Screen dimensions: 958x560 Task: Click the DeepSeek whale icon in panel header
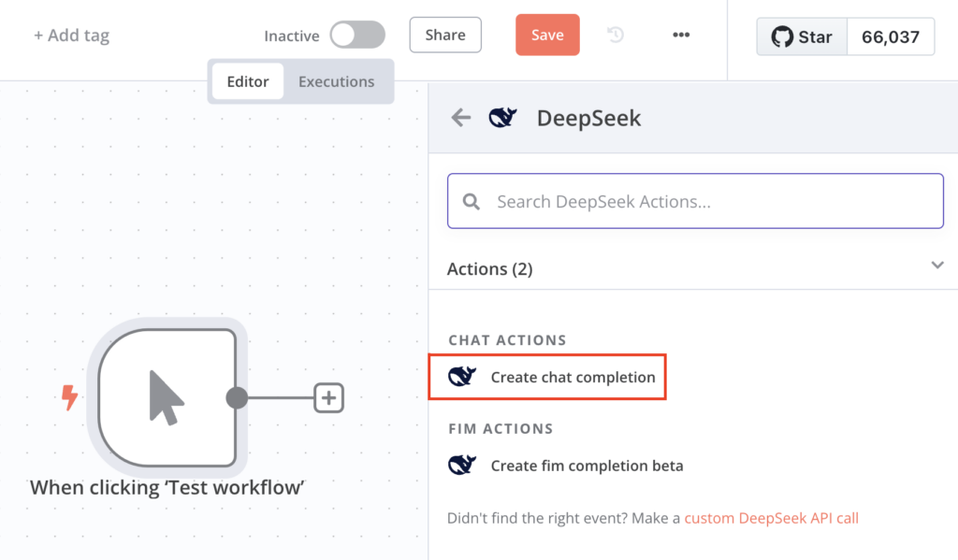point(502,118)
